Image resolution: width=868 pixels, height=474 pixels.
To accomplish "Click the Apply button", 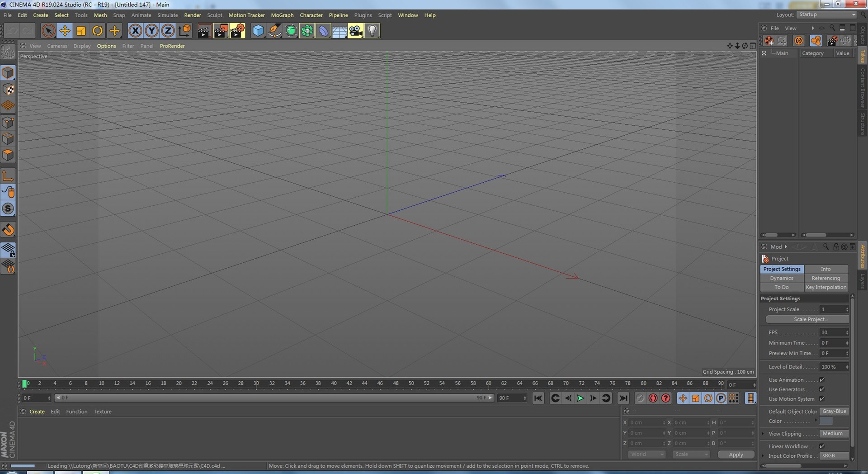I will click(x=736, y=455).
